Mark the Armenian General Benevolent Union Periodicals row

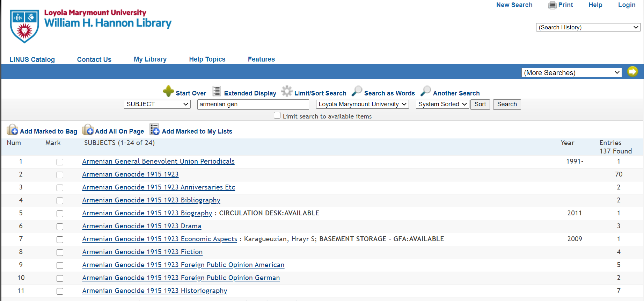[60, 162]
